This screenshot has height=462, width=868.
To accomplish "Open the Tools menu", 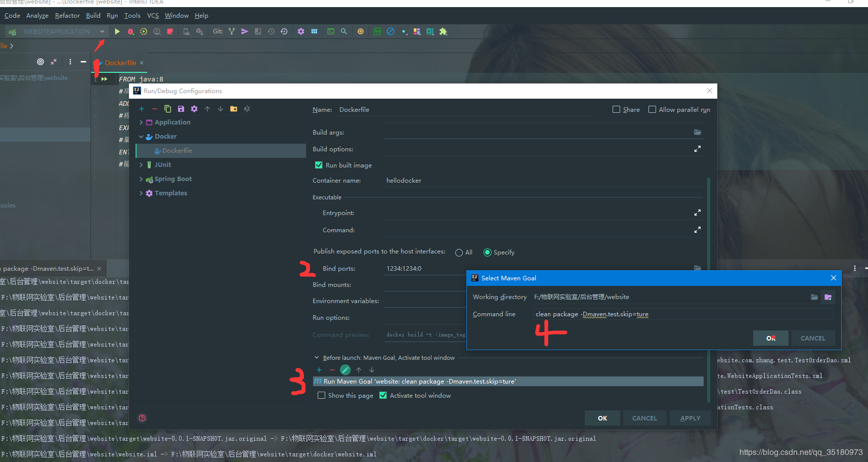I will (x=133, y=16).
